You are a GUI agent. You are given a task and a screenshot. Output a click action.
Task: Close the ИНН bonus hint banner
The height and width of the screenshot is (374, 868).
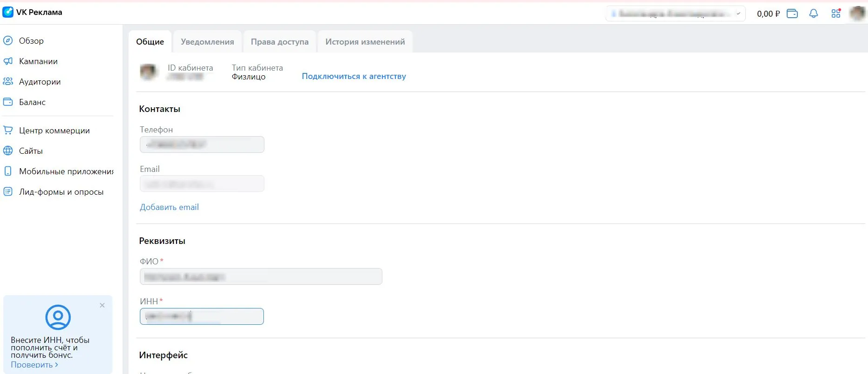tap(102, 305)
